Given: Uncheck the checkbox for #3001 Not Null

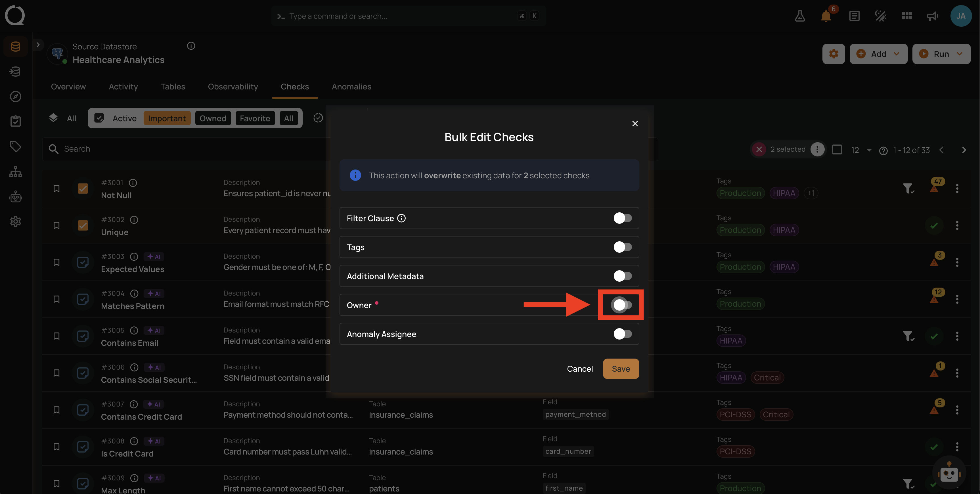Looking at the screenshot, I should tap(83, 189).
